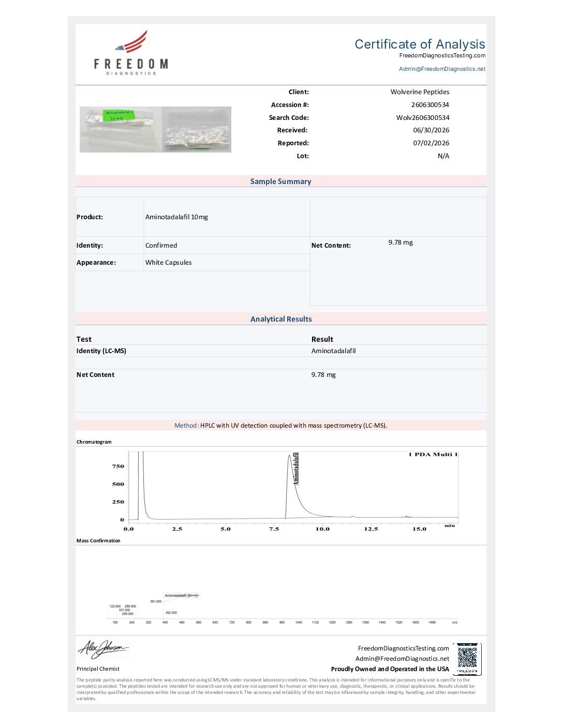This screenshot has width=563, height=728.
Task: Open FreedomDiagnosticsTesting.com link in footer
Action: coord(404,648)
